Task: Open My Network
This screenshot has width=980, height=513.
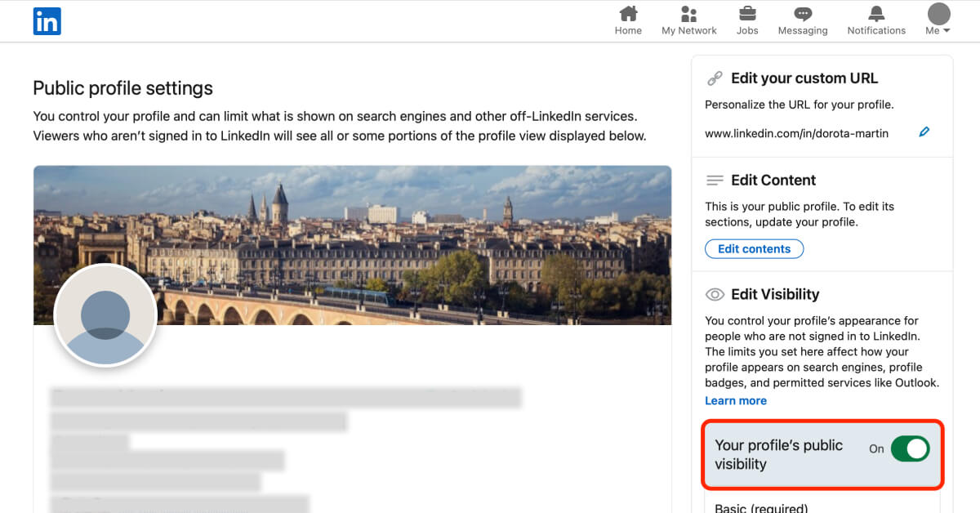Action: 688,20
